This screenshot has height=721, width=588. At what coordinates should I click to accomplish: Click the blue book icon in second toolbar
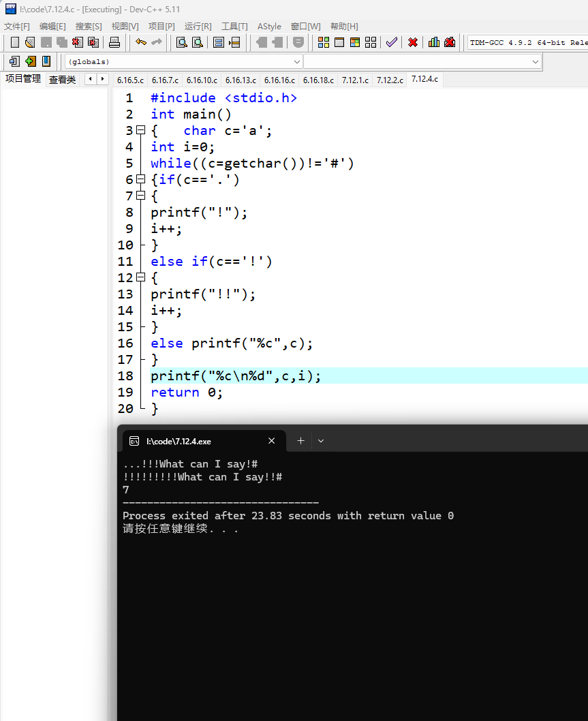46,61
